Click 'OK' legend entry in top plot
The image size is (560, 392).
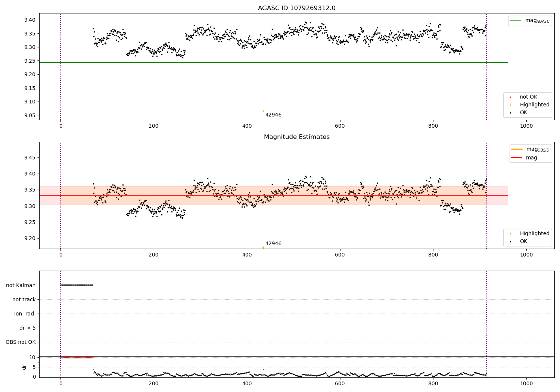tap(518, 113)
